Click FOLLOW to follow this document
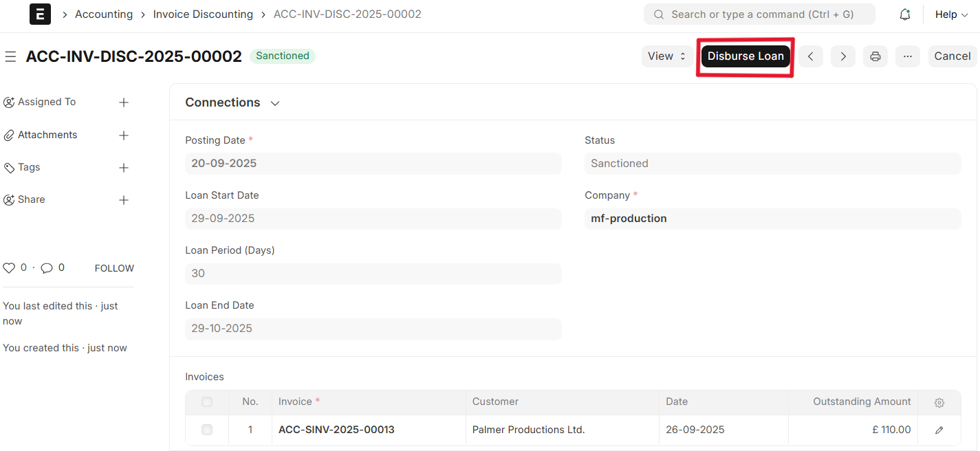980x451 pixels. point(113,267)
